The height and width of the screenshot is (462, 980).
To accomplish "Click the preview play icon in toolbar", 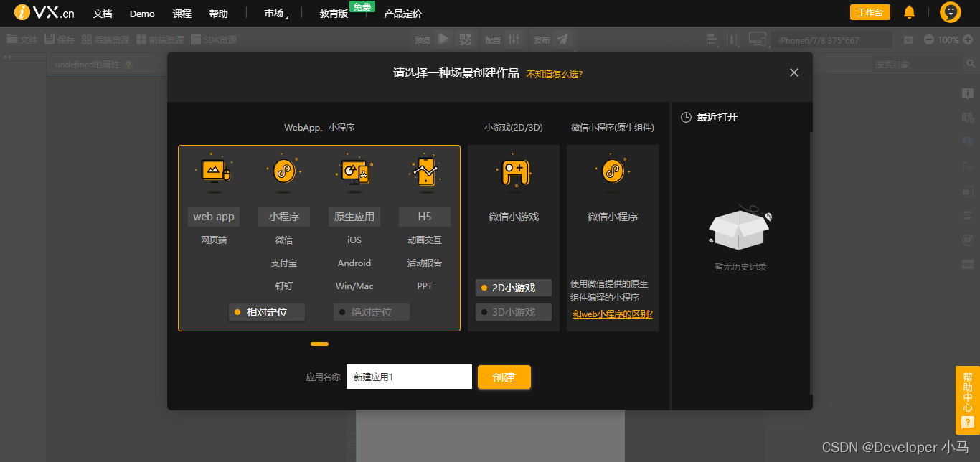I will coord(443,39).
